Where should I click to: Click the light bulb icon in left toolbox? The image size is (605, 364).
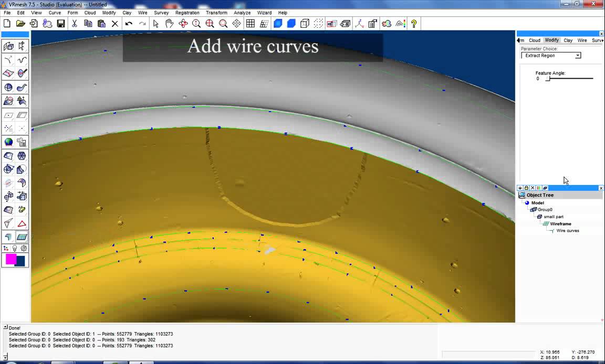15,249
